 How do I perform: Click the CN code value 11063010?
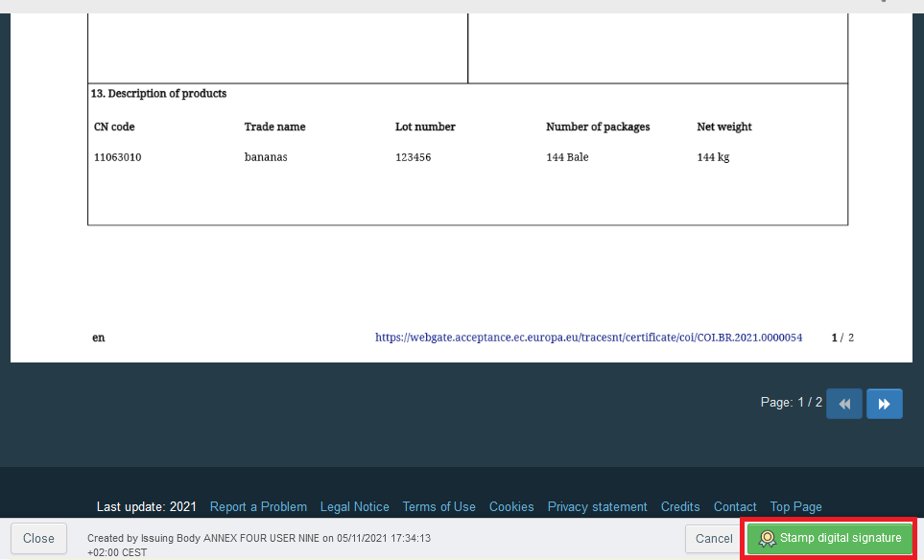tap(117, 157)
